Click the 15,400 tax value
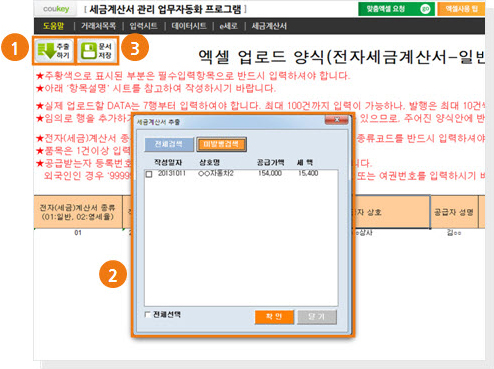 tap(308, 173)
